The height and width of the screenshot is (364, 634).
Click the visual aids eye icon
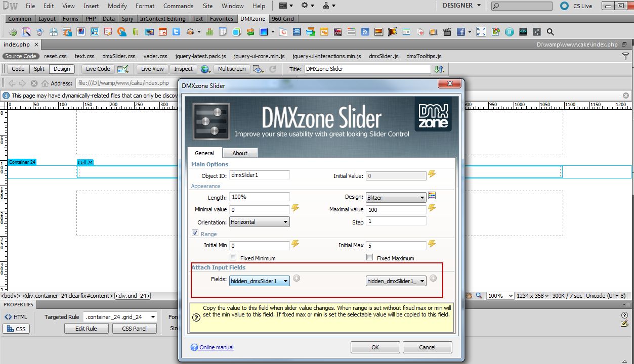point(259,69)
